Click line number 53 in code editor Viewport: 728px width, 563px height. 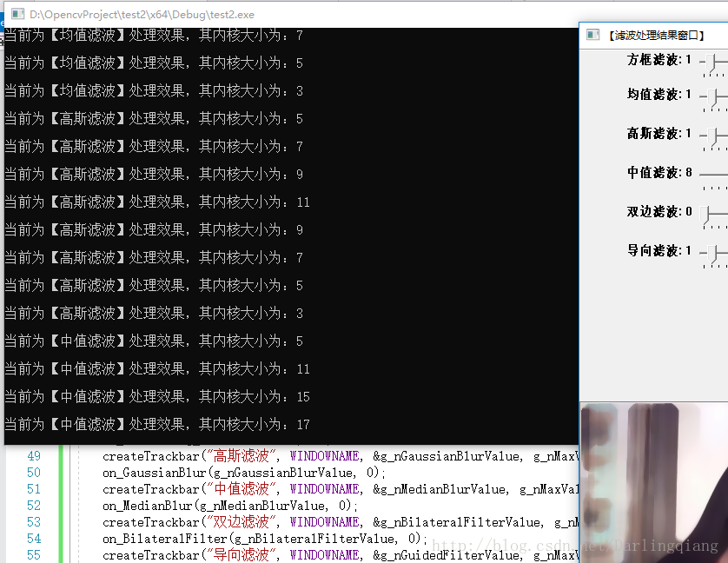pos(33,522)
